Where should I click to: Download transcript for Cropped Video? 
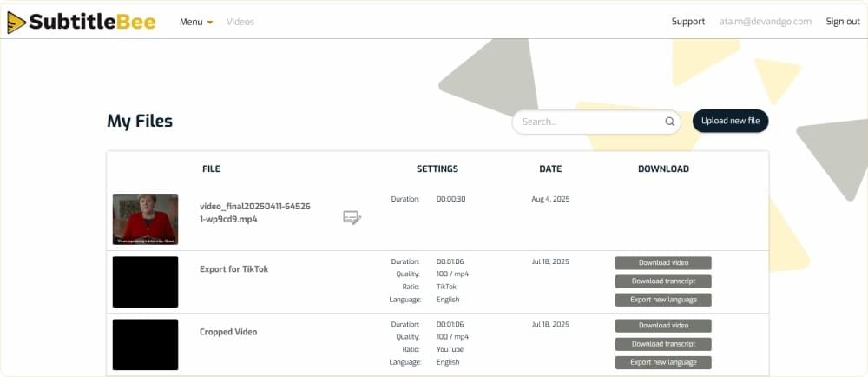[x=663, y=344]
